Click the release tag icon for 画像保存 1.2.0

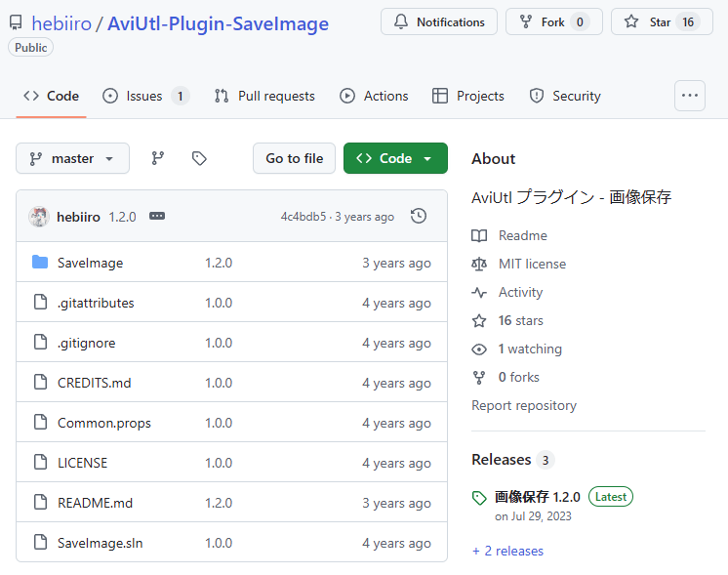(x=479, y=498)
